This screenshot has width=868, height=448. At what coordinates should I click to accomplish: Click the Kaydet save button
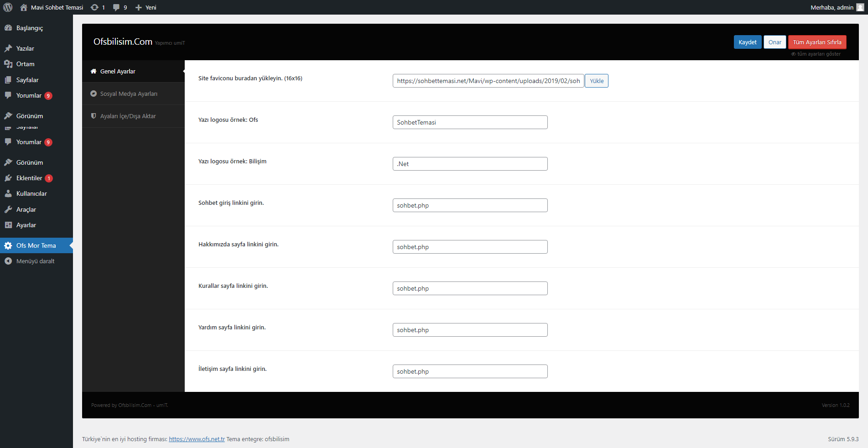748,42
